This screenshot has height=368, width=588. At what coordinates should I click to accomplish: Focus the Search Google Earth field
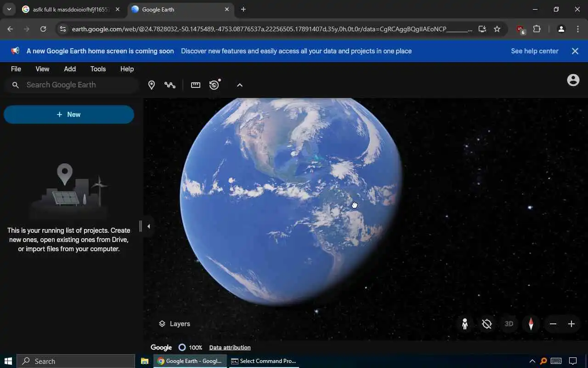point(72,85)
